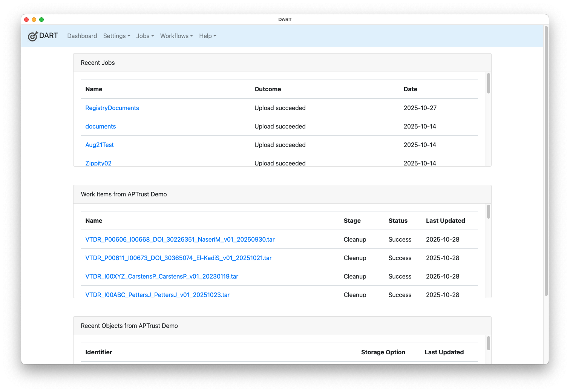Screen dimensions: 570x392
Task: Open the PettersJ v01 20251023 tar work item
Action: tap(158, 295)
